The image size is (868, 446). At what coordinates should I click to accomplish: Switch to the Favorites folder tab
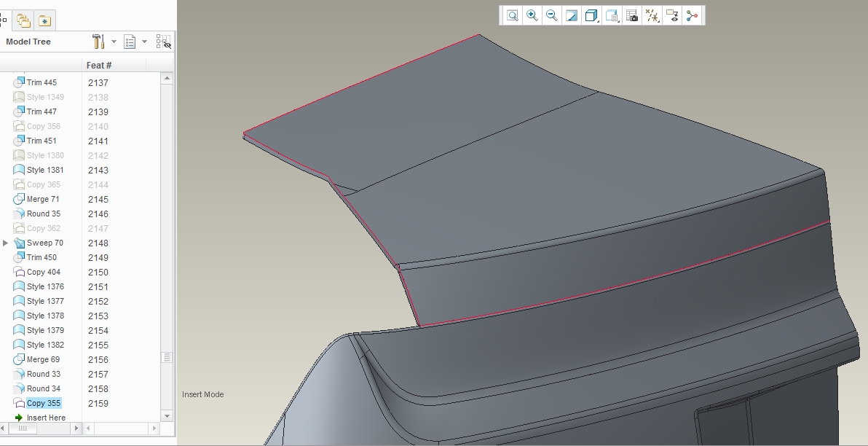44,20
